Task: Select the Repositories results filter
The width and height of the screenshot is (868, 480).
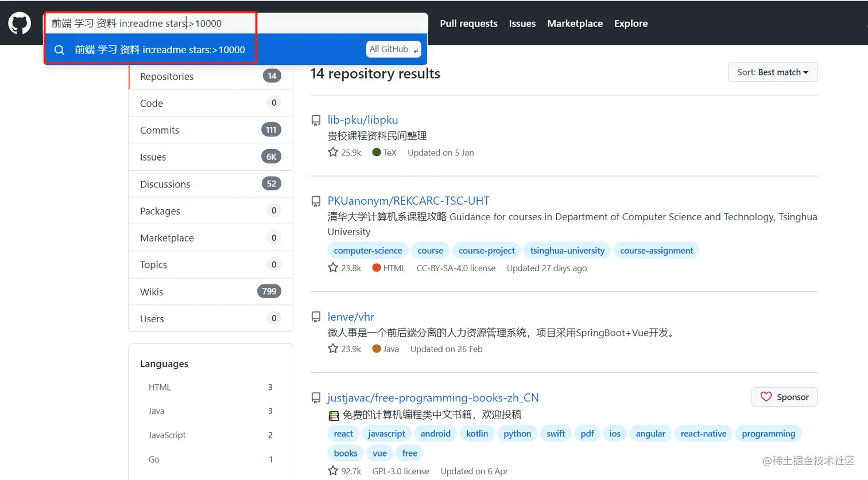Action: pos(211,76)
